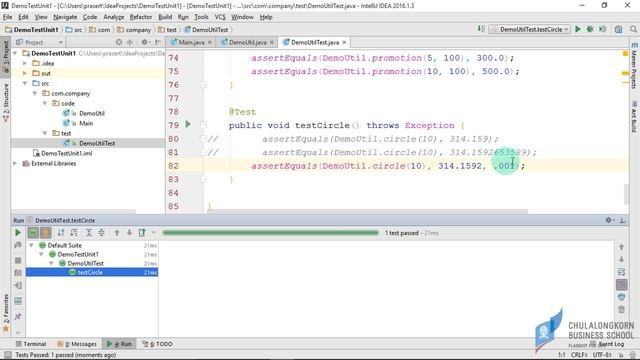Sort test results alphabetically

(61, 233)
